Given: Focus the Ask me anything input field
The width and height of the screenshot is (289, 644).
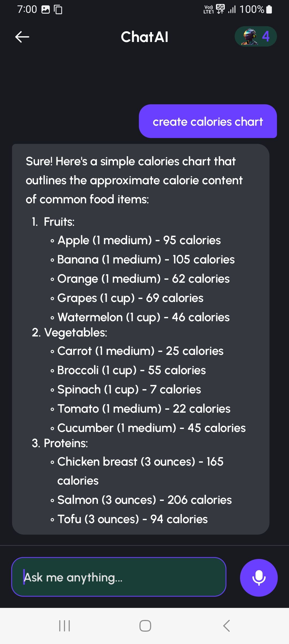Looking at the screenshot, I should pos(119,577).
